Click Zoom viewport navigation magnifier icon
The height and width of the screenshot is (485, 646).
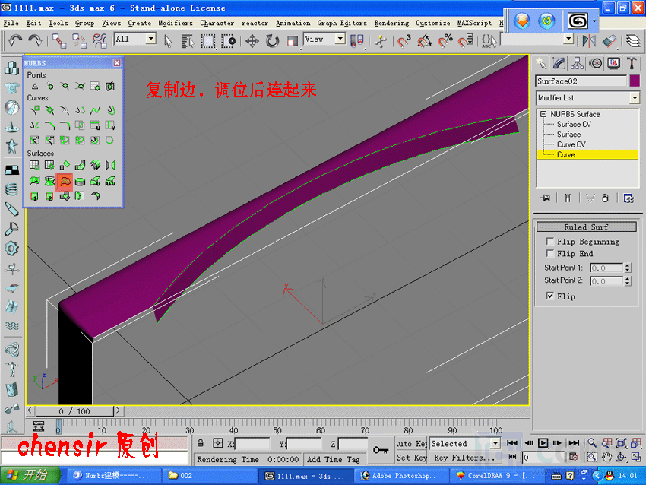[x=592, y=443]
